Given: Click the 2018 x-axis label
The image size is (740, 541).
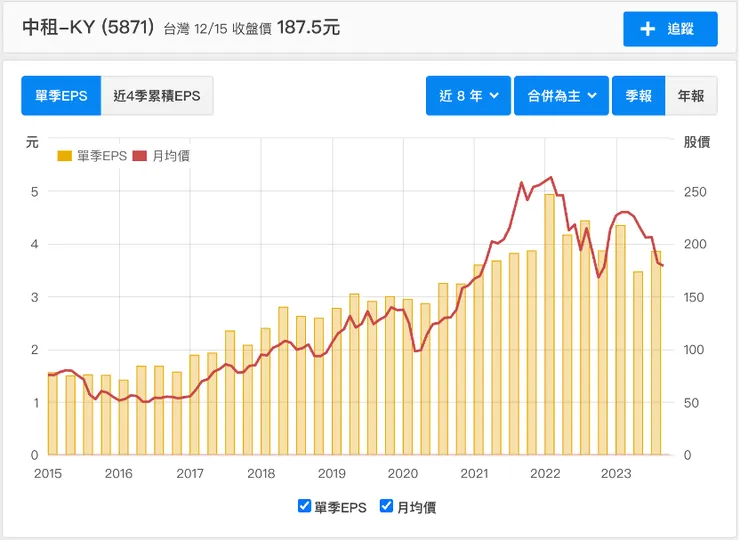Looking at the screenshot, I should 261,473.
